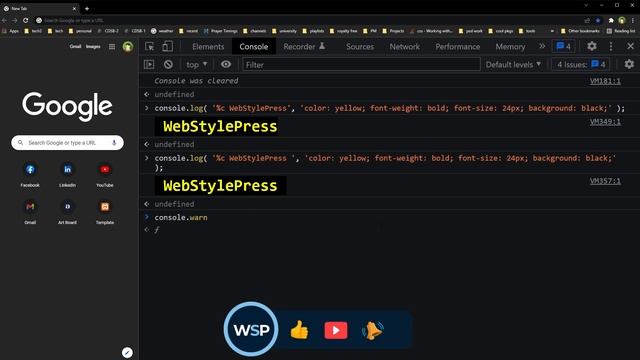Open the profile avatar in Chrome toolbar
This screenshot has height=360, width=640.
pos(622,20)
